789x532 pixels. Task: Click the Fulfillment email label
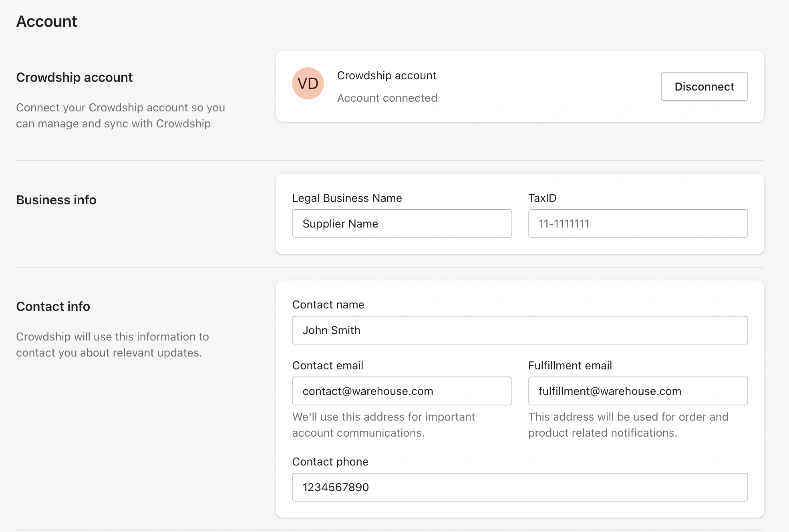[570, 365]
